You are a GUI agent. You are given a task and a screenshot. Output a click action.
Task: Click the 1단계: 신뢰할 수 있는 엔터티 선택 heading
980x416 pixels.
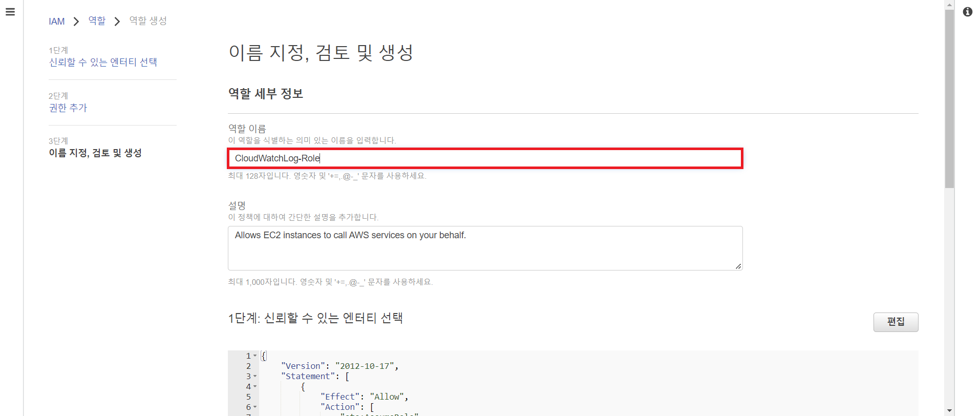coord(315,318)
